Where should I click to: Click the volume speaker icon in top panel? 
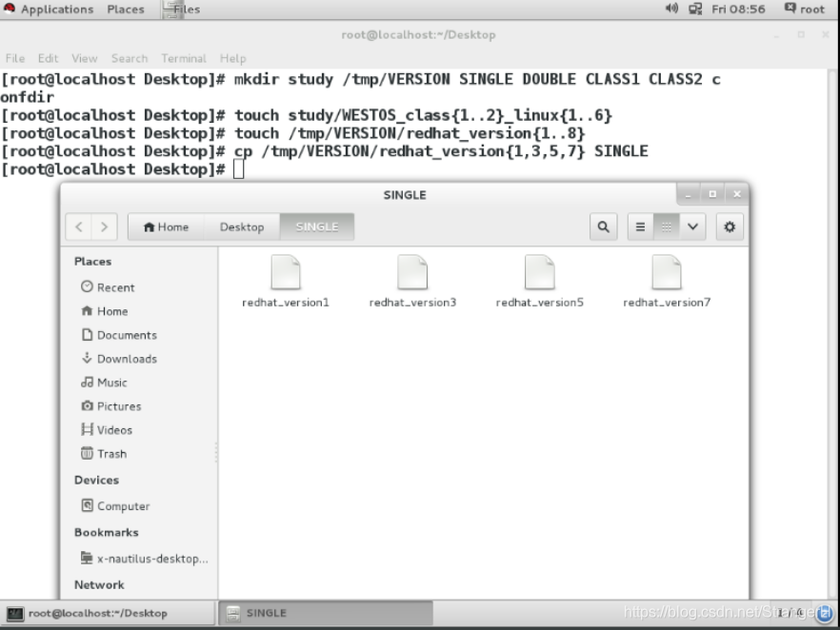pyautogui.click(x=671, y=9)
